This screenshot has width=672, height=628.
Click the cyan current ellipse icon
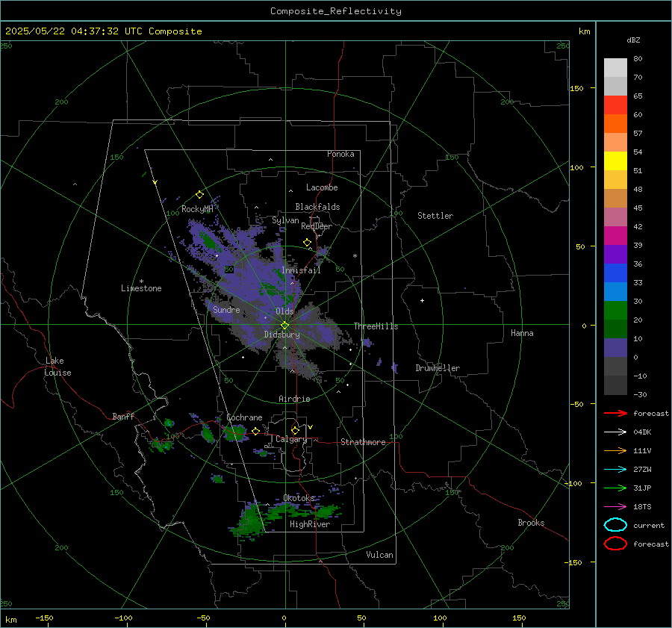615,525
